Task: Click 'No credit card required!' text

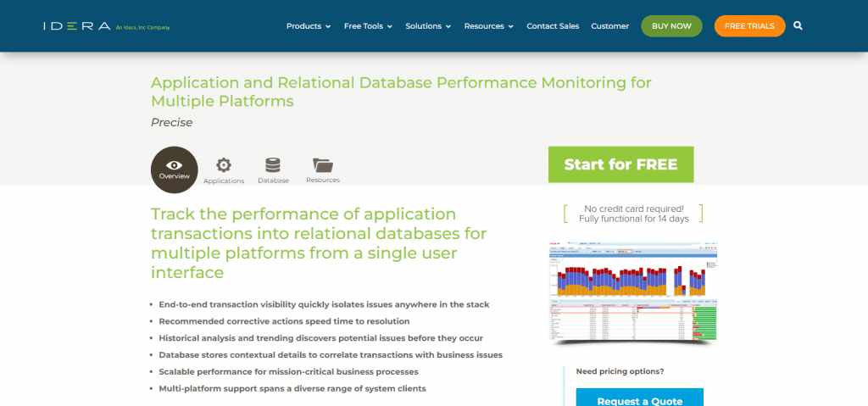Action: coord(634,209)
